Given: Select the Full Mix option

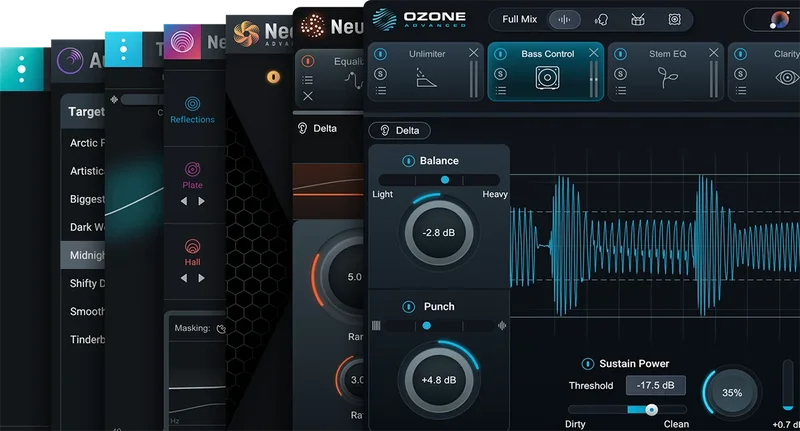Looking at the screenshot, I should point(519,19).
